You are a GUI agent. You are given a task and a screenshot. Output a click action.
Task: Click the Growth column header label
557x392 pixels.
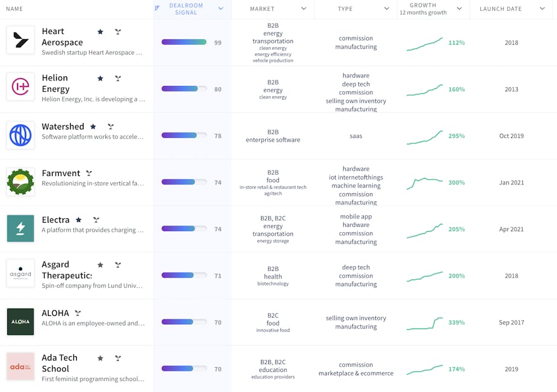[423, 5]
